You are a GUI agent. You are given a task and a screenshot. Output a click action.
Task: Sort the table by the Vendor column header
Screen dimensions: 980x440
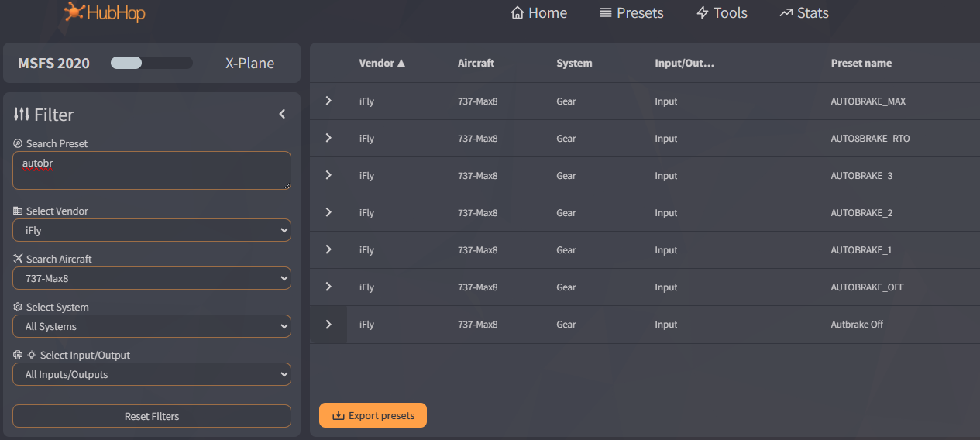point(382,63)
